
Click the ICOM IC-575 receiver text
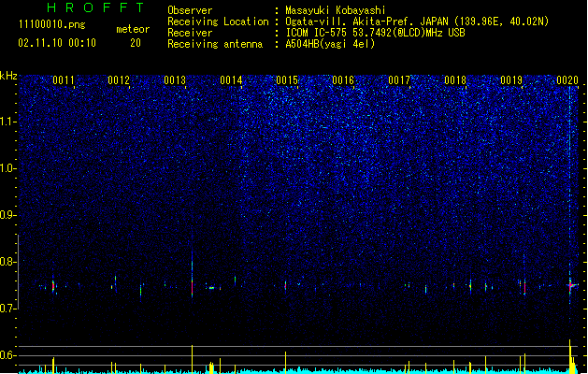coord(375,33)
